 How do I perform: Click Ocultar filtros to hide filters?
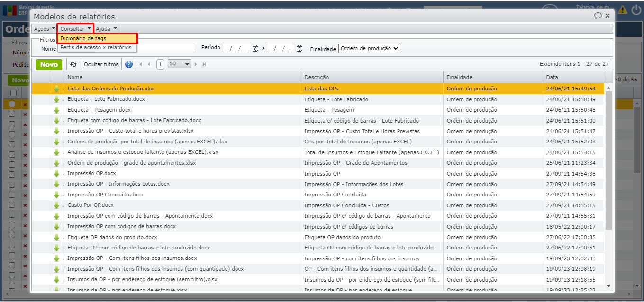tap(101, 64)
